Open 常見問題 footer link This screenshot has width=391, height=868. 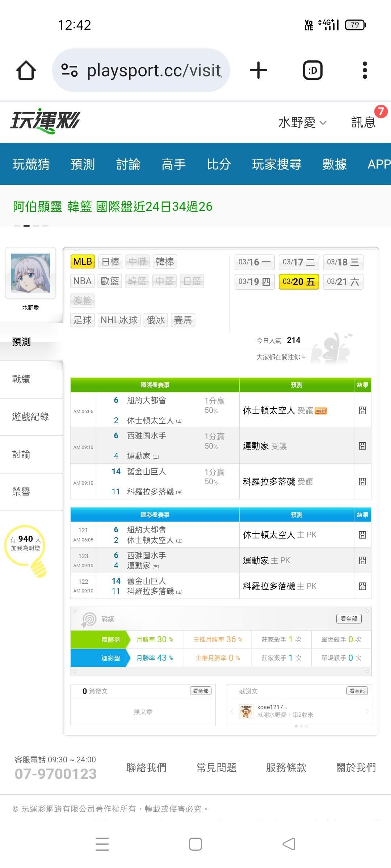point(216,767)
